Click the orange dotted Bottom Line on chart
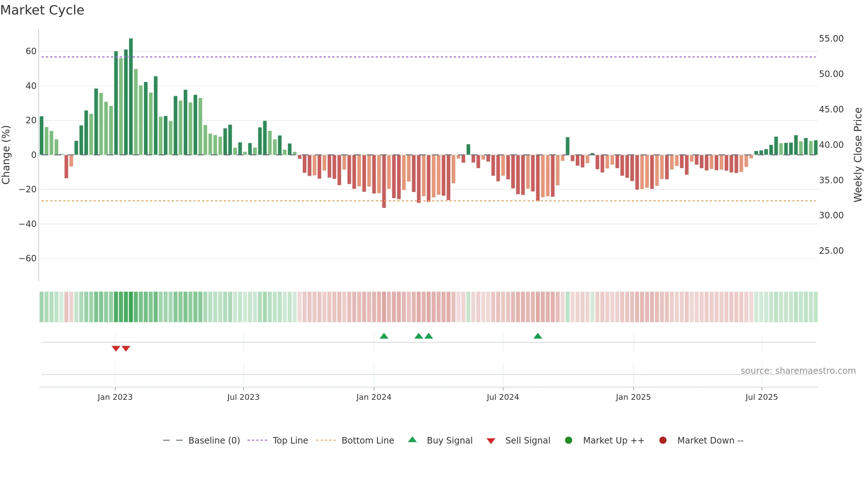 point(429,201)
